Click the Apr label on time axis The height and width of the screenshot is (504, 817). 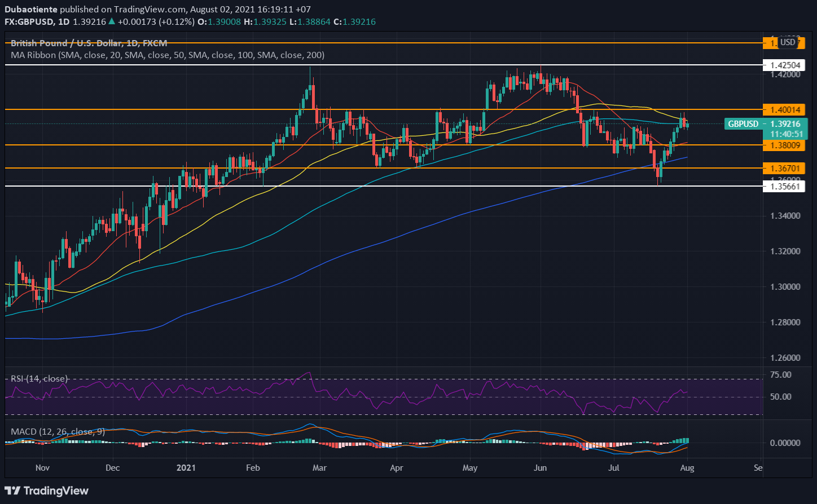397,468
